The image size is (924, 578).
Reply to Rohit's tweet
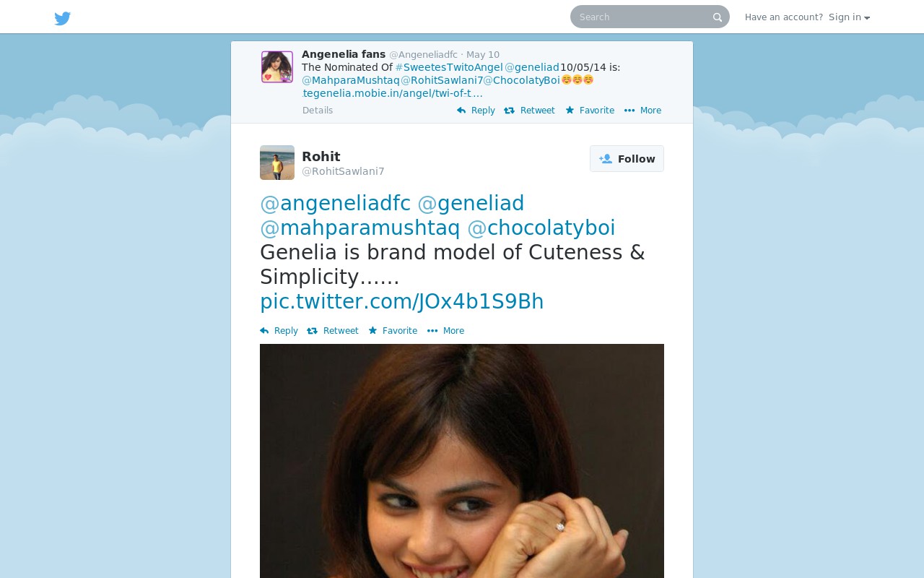coord(279,331)
